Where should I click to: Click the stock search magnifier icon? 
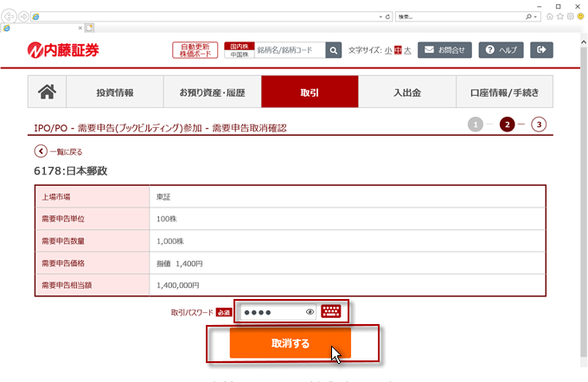334,50
